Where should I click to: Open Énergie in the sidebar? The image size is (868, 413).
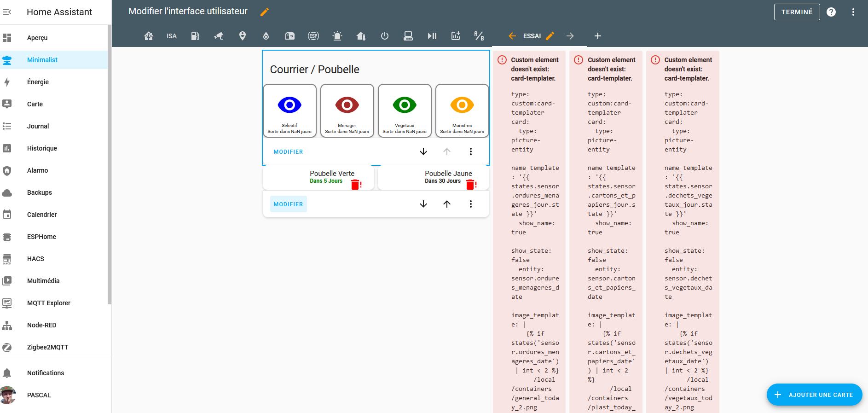(x=38, y=82)
